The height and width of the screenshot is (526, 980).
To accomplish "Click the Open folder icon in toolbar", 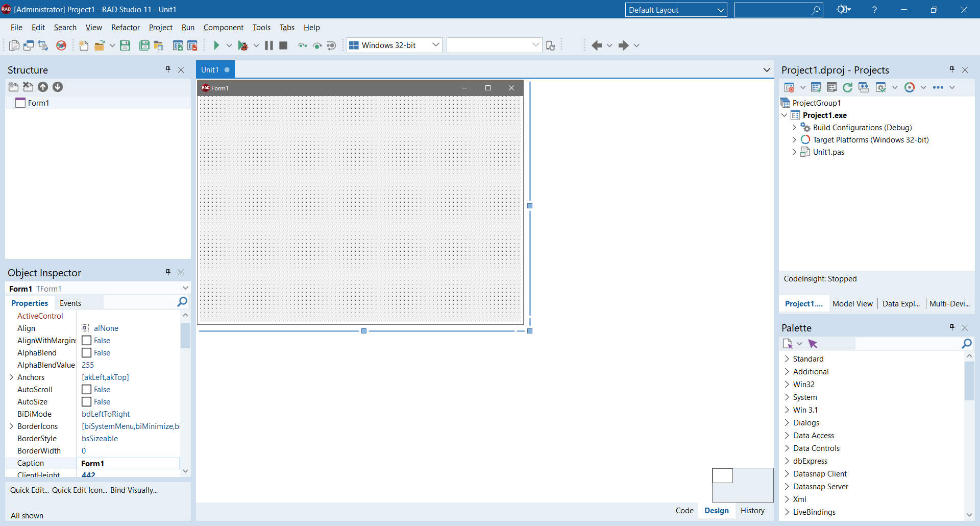I will [x=100, y=45].
